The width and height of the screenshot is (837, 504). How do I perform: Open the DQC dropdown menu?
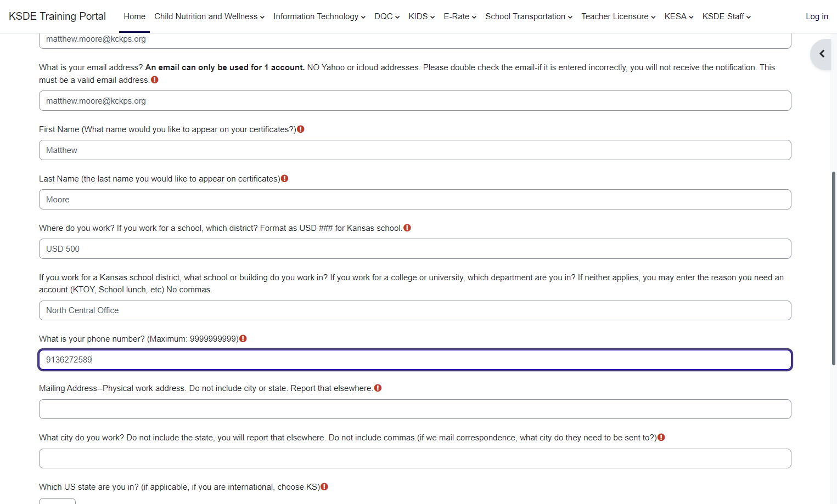click(x=387, y=16)
